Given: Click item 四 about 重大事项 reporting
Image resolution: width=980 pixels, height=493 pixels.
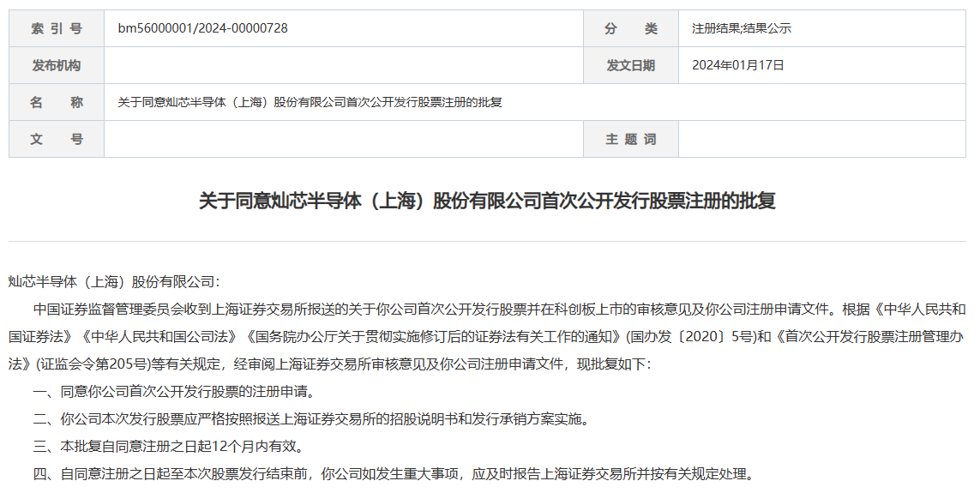Looking at the screenshot, I should [x=394, y=474].
